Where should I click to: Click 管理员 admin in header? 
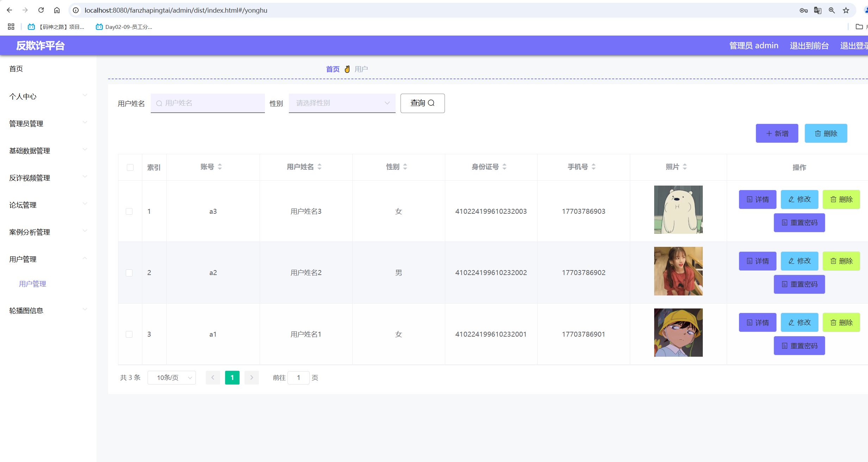coord(754,45)
